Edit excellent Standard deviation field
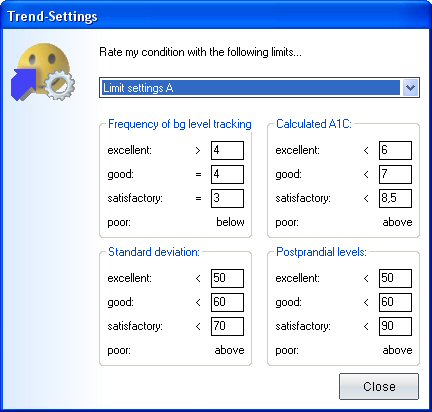The width and height of the screenshot is (432, 412). 227,278
